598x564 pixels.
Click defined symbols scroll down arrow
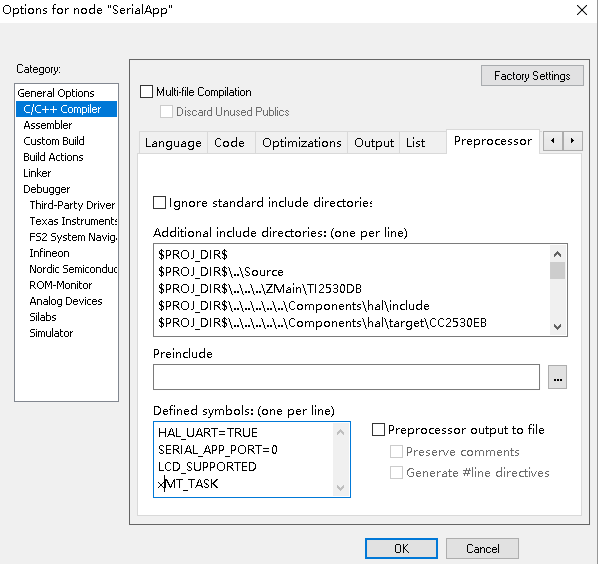[x=341, y=488]
